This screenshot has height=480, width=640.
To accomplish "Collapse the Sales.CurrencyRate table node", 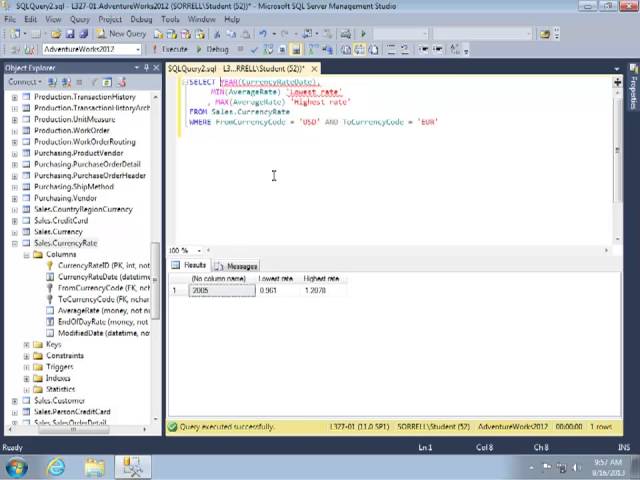I will (15, 244).
